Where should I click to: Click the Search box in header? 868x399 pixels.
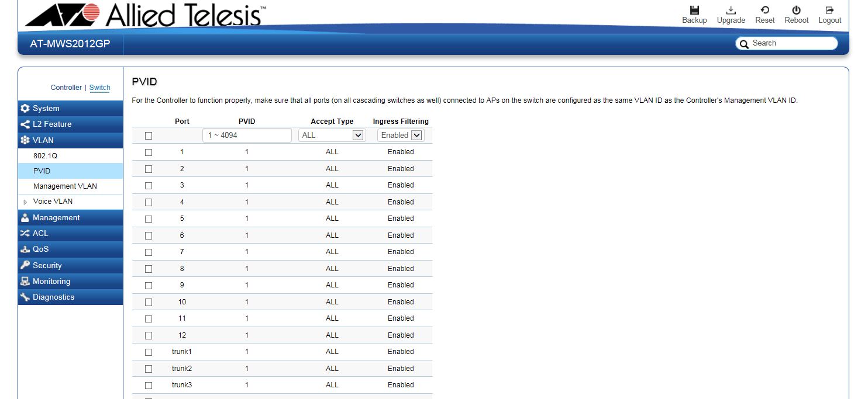coord(792,43)
